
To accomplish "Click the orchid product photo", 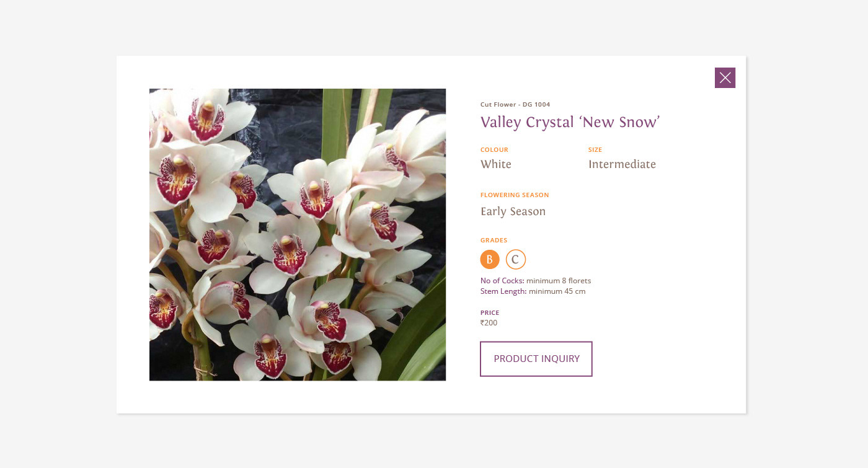I will point(298,234).
